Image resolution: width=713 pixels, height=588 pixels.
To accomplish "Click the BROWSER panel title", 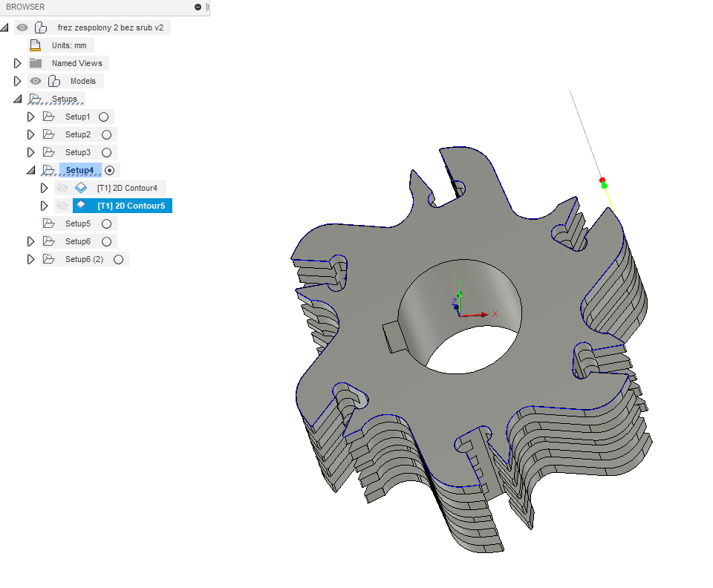I will (25, 7).
